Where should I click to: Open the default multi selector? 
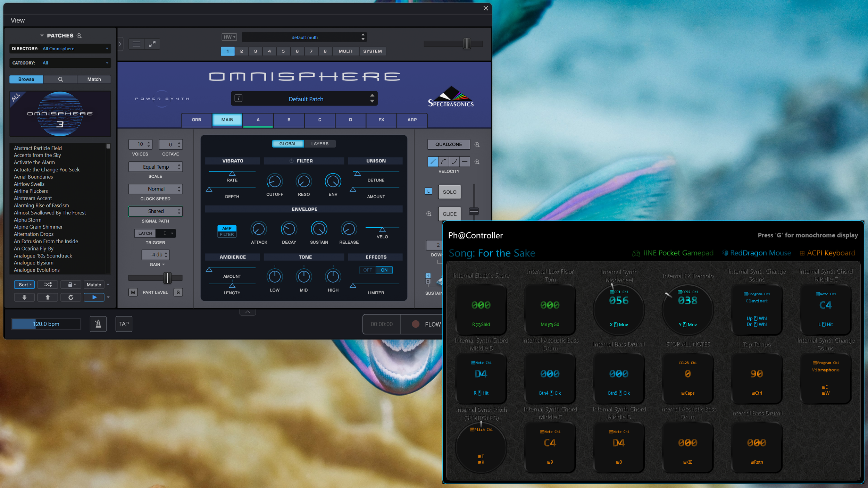coord(304,37)
